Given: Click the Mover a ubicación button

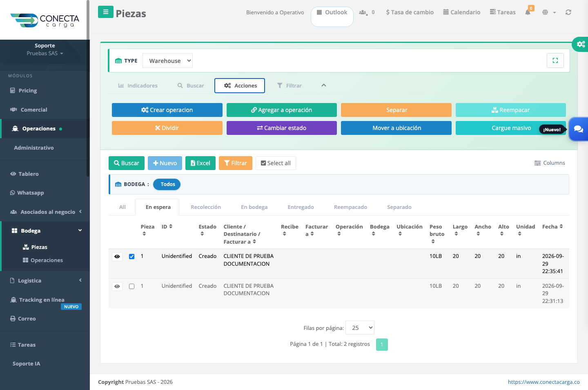Looking at the screenshot, I should pos(396,128).
